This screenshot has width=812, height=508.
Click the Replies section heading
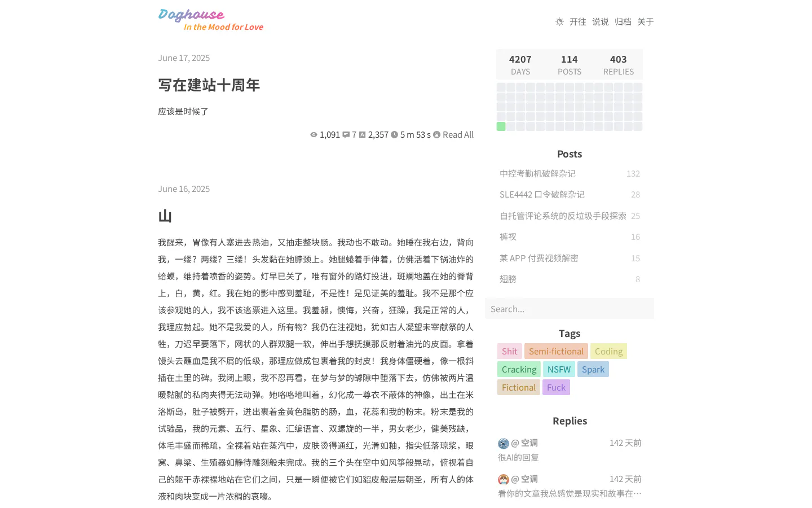pyautogui.click(x=570, y=421)
